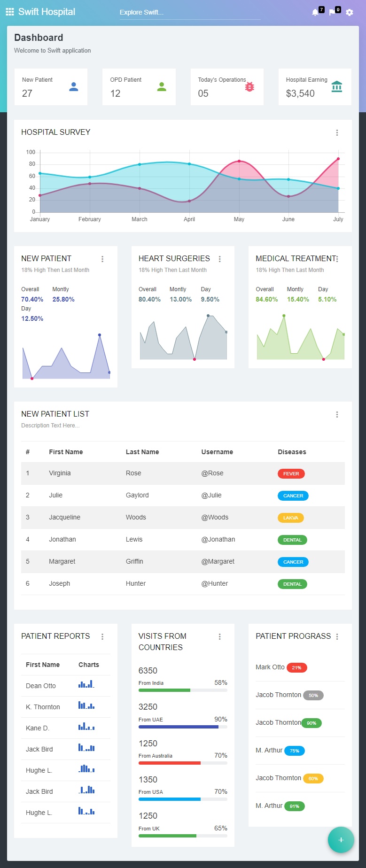366x868 pixels.
Task: Click the FEVER badge for Virginia
Action: click(x=291, y=473)
